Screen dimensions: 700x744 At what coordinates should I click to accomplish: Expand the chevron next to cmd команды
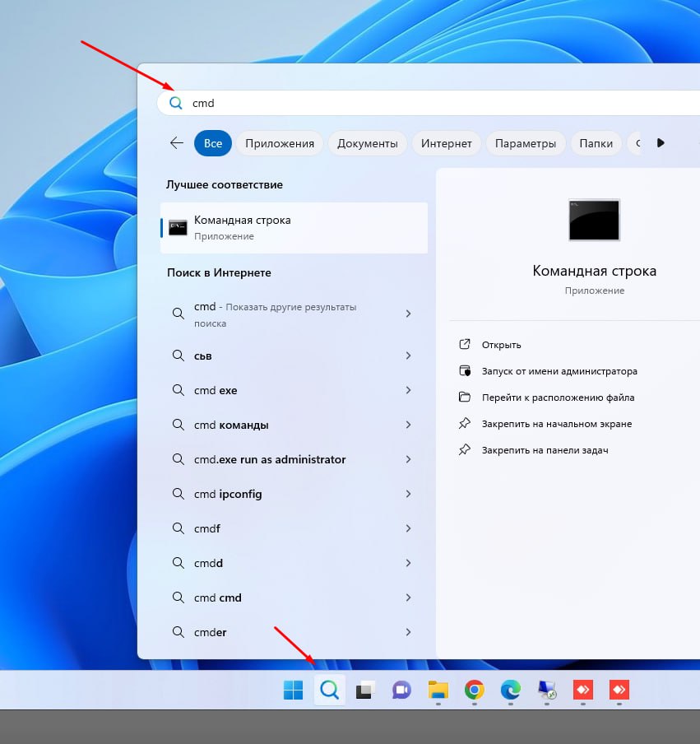tap(408, 425)
